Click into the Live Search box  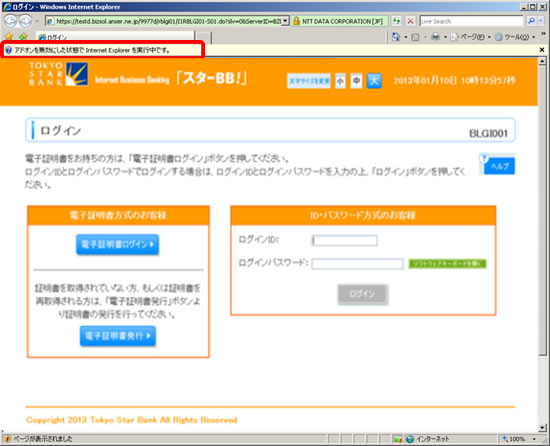point(471,21)
